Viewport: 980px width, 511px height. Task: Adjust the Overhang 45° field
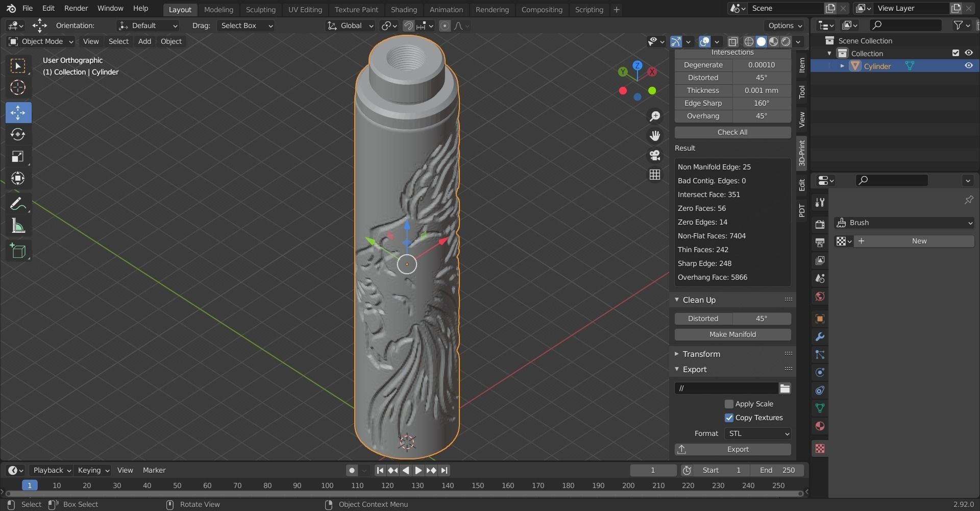click(x=732, y=116)
